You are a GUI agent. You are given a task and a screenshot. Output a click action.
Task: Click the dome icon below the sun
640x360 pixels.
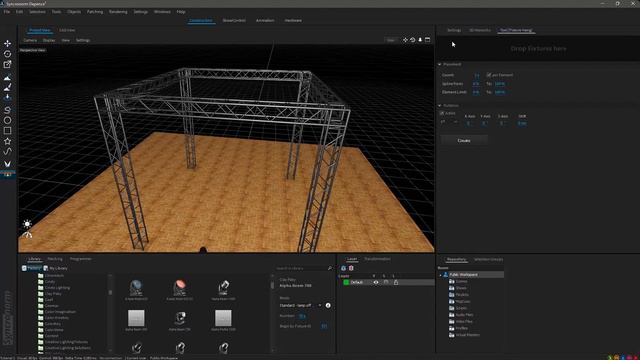point(27,235)
